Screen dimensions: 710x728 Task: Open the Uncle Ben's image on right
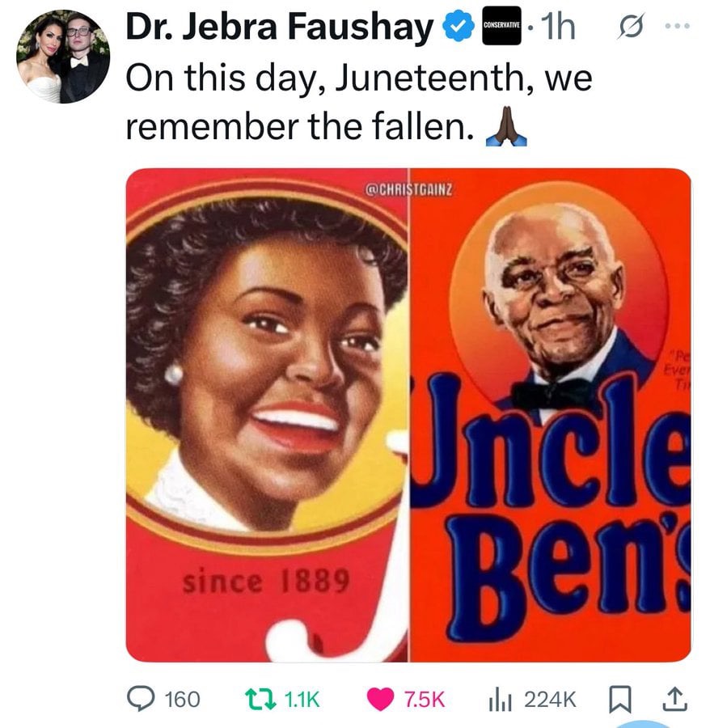[x=550, y=415]
